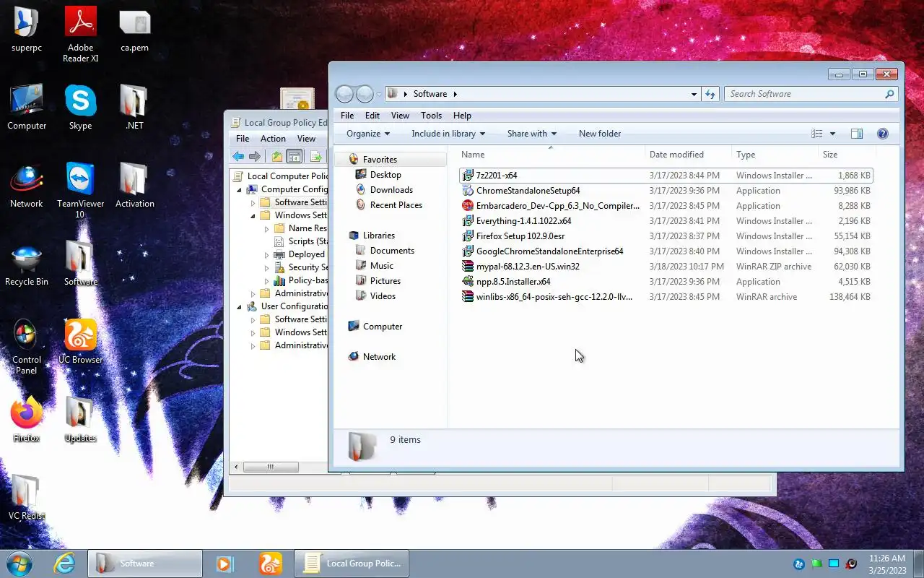The height and width of the screenshot is (578, 924).
Task: Open the Tools menu in Explorer
Action: tap(431, 116)
